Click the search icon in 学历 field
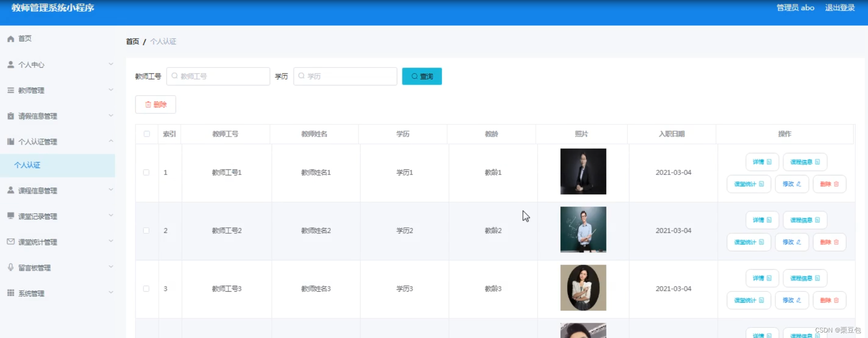This screenshot has height=338, width=868. coord(301,76)
